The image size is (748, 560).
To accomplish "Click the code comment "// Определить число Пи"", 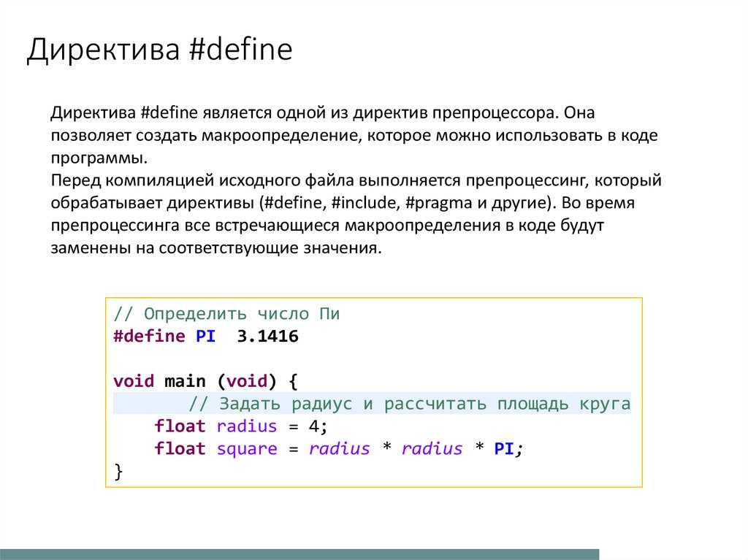I will [226, 314].
